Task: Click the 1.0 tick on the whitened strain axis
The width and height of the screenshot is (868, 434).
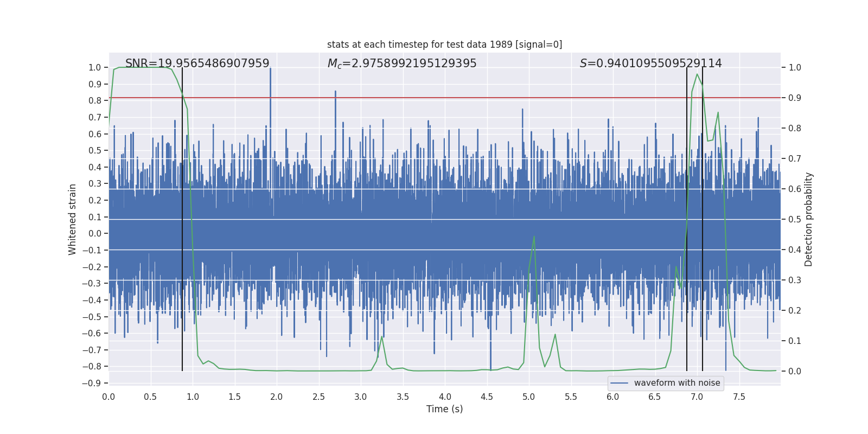Action: [94, 68]
